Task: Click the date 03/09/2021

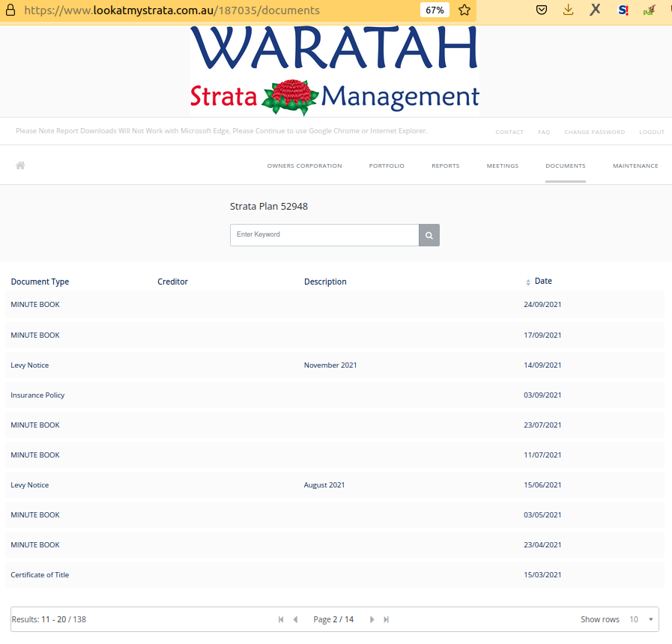Action: click(x=542, y=395)
